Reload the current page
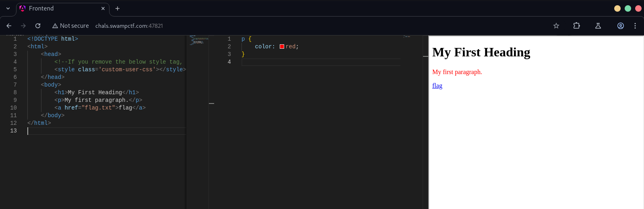This screenshot has height=209, width=644. click(x=38, y=26)
